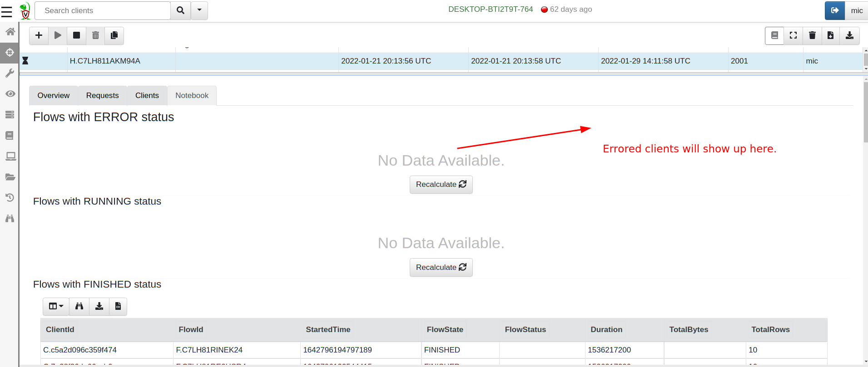Recalculate the RUNNING status flows
The height and width of the screenshot is (367, 868).
[x=441, y=267]
